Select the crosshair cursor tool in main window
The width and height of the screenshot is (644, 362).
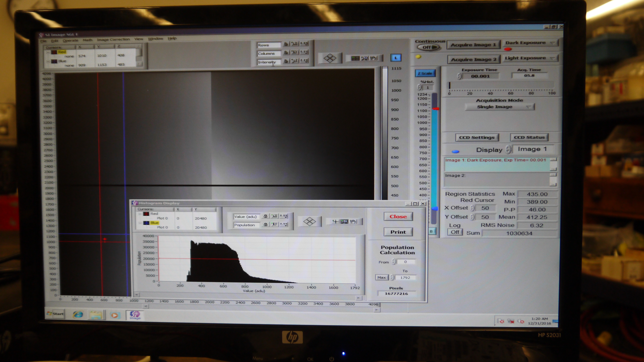point(355,59)
